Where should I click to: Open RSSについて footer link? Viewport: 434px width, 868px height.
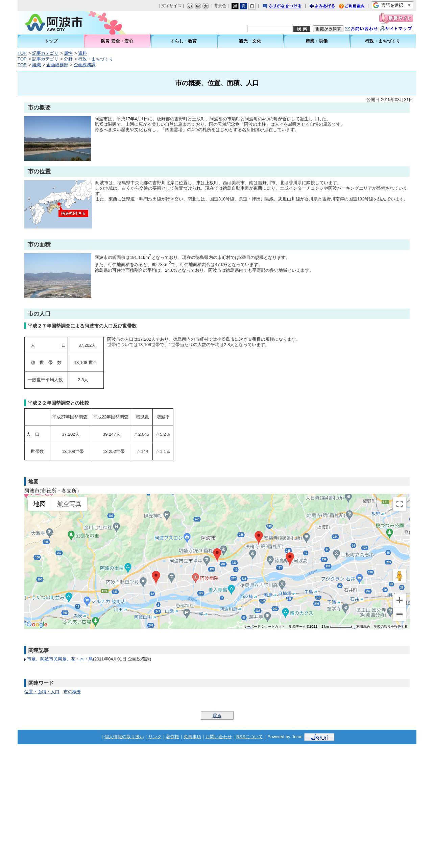[249, 737]
